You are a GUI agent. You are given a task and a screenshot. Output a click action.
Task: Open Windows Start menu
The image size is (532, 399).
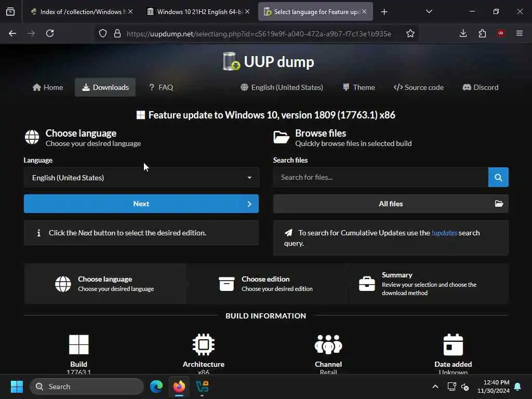17,387
